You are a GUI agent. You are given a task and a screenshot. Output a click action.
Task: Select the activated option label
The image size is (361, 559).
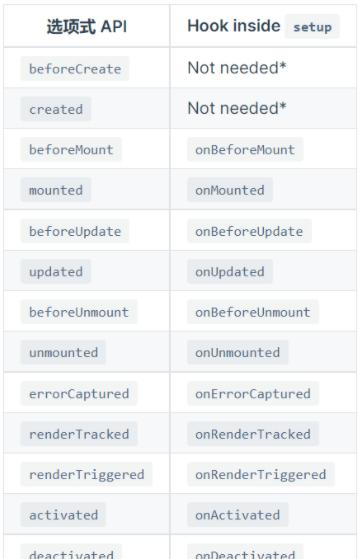pos(63,515)
